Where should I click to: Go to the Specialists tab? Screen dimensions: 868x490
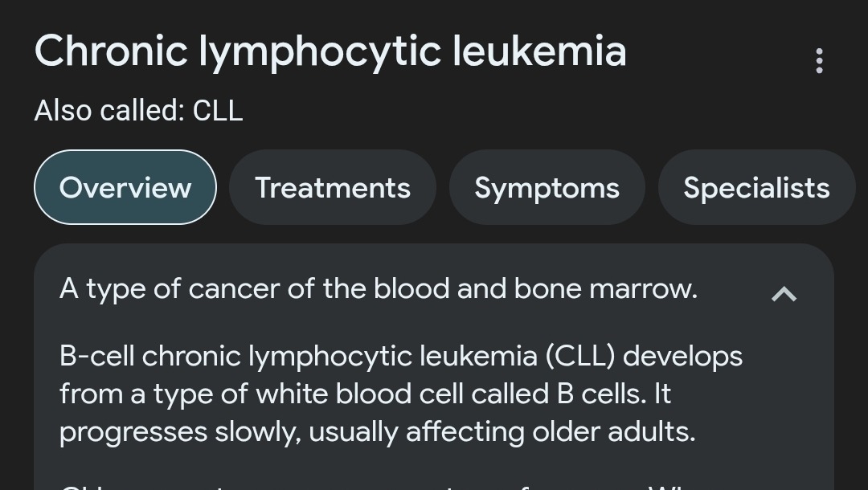(757, 187)
